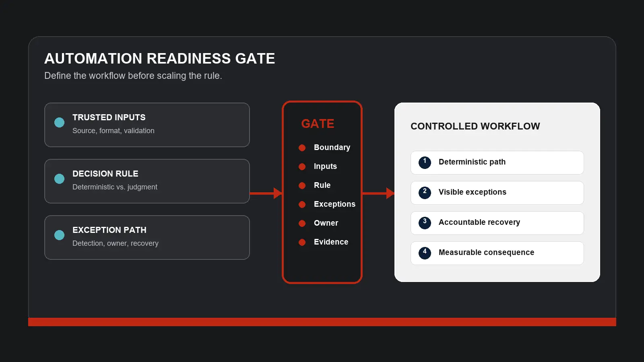Click the teal dot beside Trusted Inputs
The image size is (644, 362).
pos(59,122)
